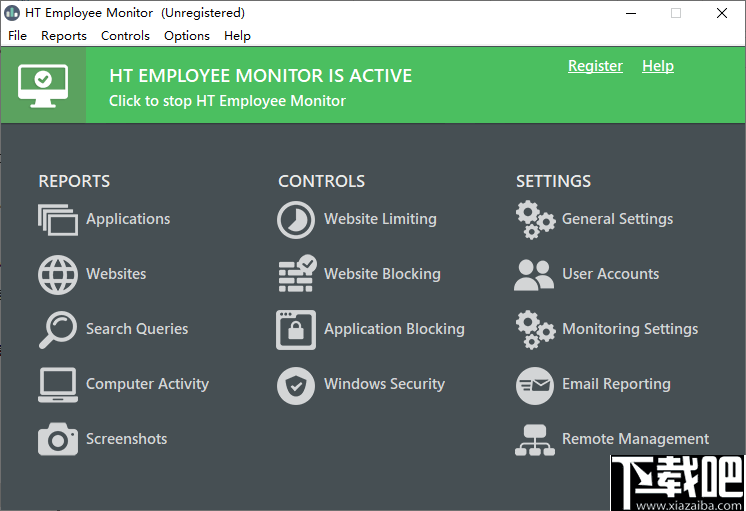Screen dimensions: 746x511
Task: Open the General Settings label
Action: pos(618,219)
